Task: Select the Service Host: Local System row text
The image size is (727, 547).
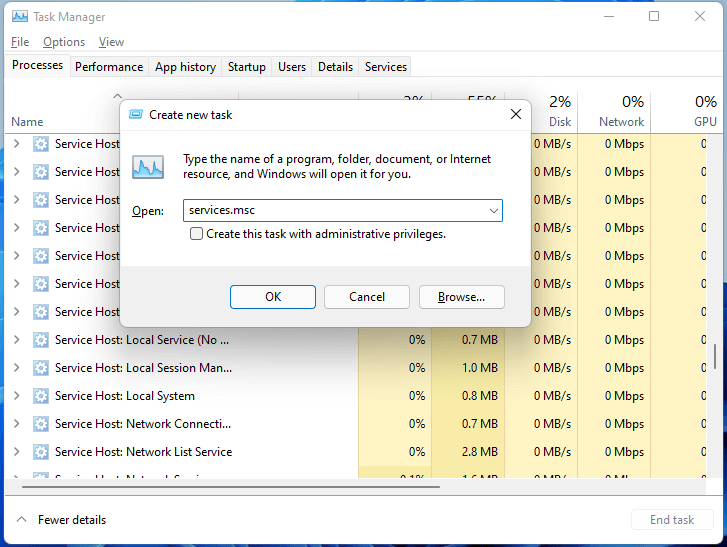Action: click(x=125, y=396)
